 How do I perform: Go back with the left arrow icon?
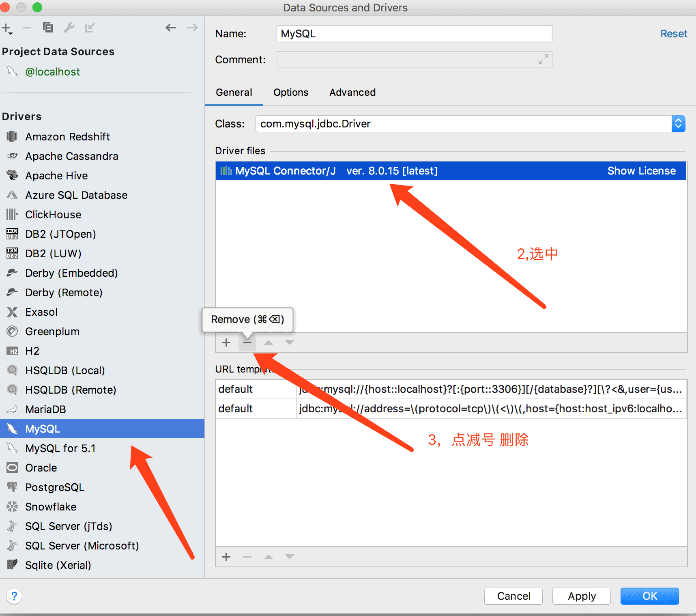pyautogui.click(x=171, y=28)
